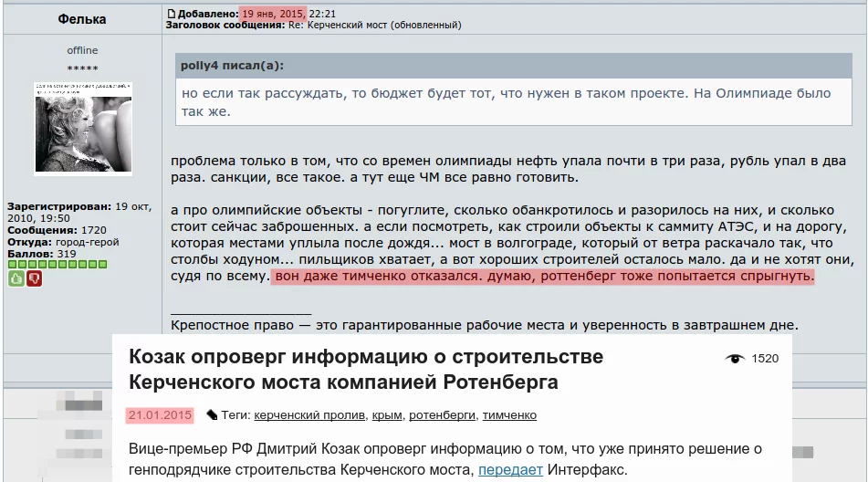868x482 pixels.
Task: Click the highlighted тимченко отказался sentence
Action: tap(544, 276)
